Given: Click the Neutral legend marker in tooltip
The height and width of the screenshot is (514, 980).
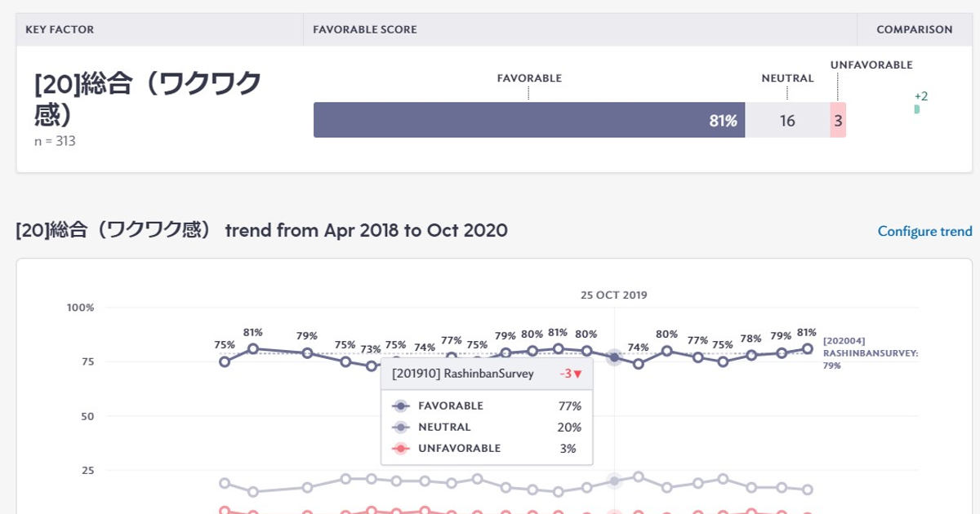Looking at the screenshot, I should click(400, 427).
